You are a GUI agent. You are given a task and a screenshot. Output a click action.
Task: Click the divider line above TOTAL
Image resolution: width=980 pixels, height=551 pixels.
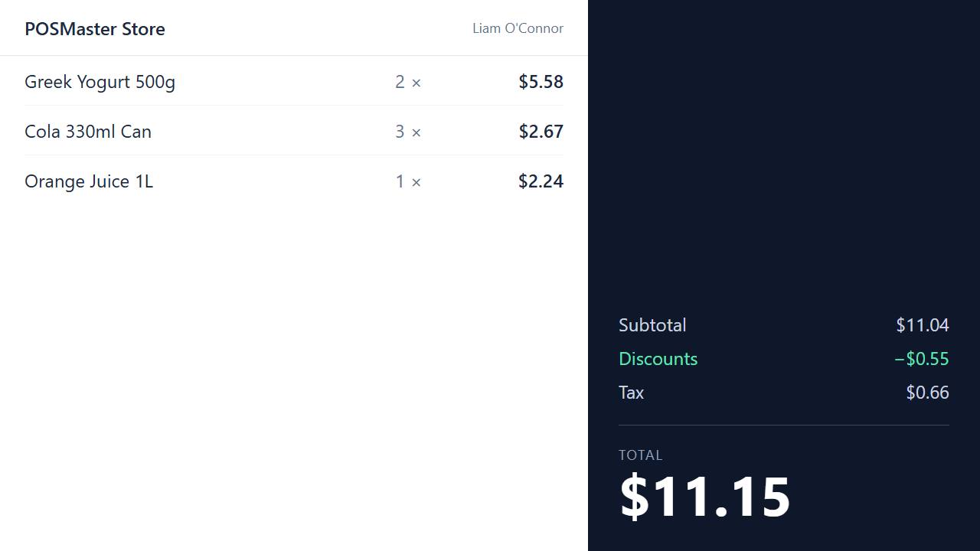click(x=784, y=425)
